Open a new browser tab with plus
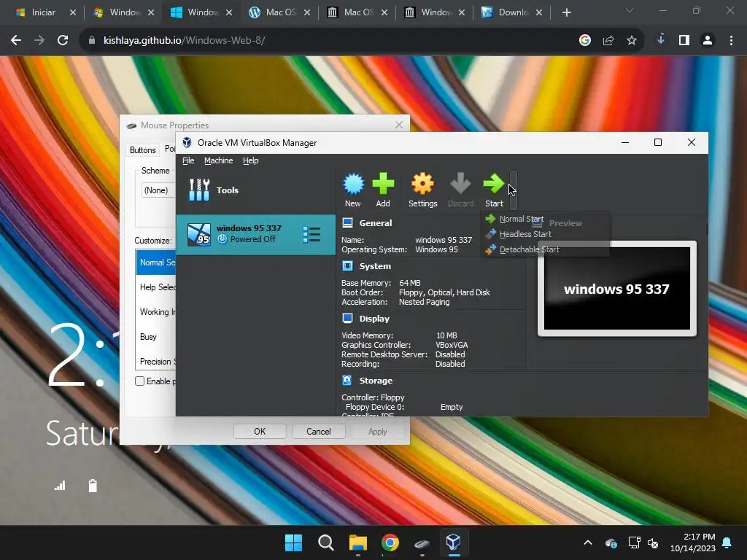 pos(566,12)
